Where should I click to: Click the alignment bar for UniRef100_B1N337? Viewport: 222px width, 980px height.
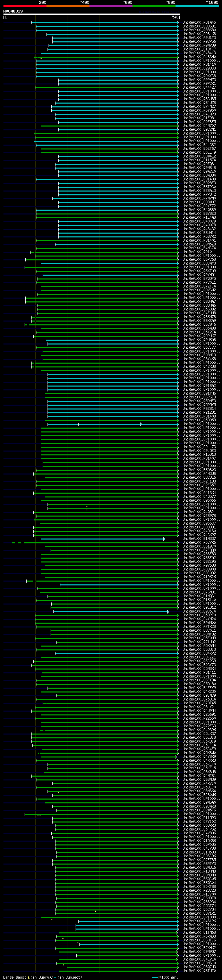[103, 539]
